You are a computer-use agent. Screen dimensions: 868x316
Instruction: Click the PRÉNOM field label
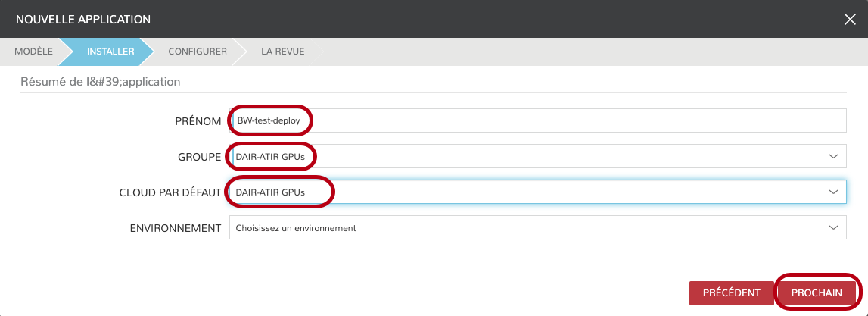tap(198, 121)
